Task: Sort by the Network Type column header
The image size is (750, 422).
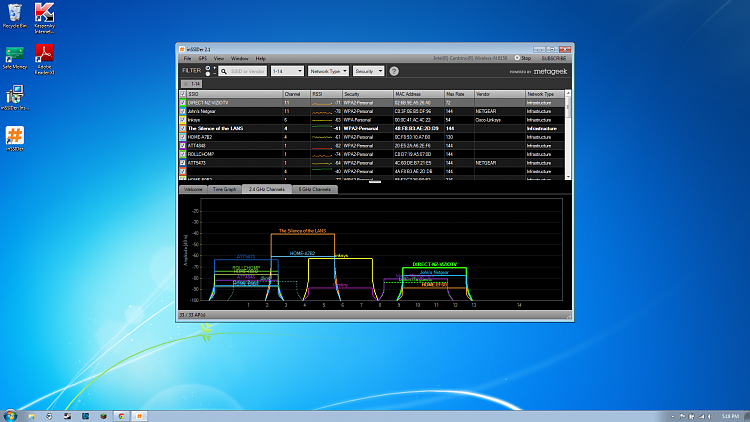Action: click(x=545, y=94)
